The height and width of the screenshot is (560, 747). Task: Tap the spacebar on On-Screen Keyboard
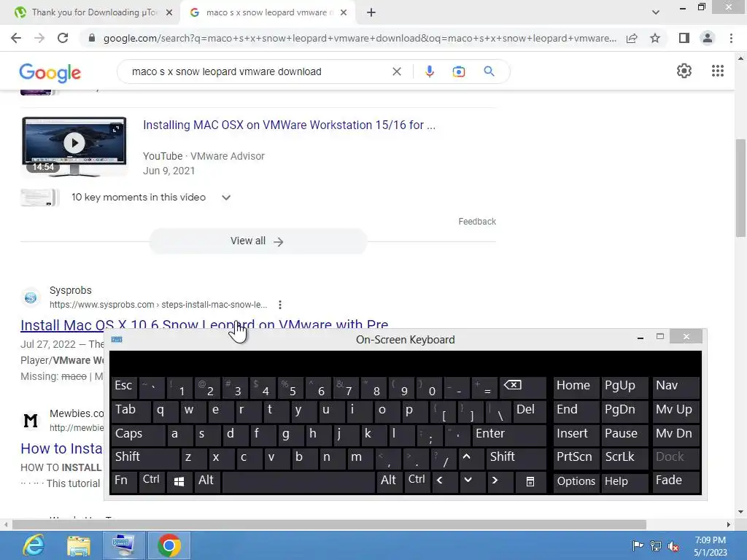298,482
